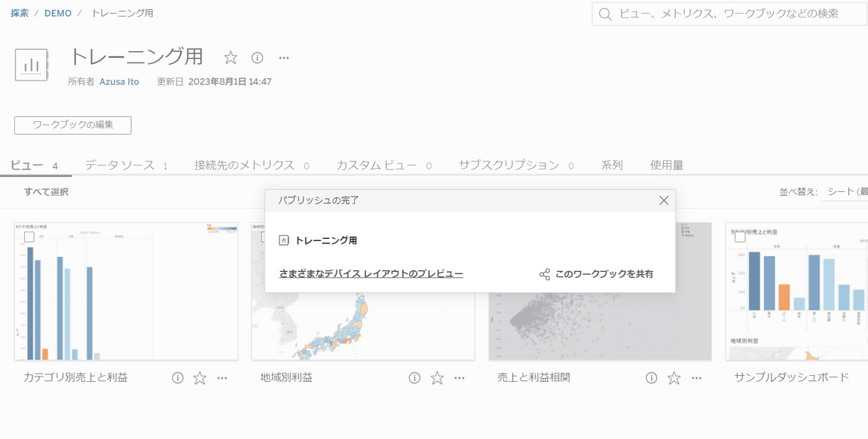Screen dimensions: 868x439
Task: Open details info for トレーニング用 workbook
Action: click(257, 57)
